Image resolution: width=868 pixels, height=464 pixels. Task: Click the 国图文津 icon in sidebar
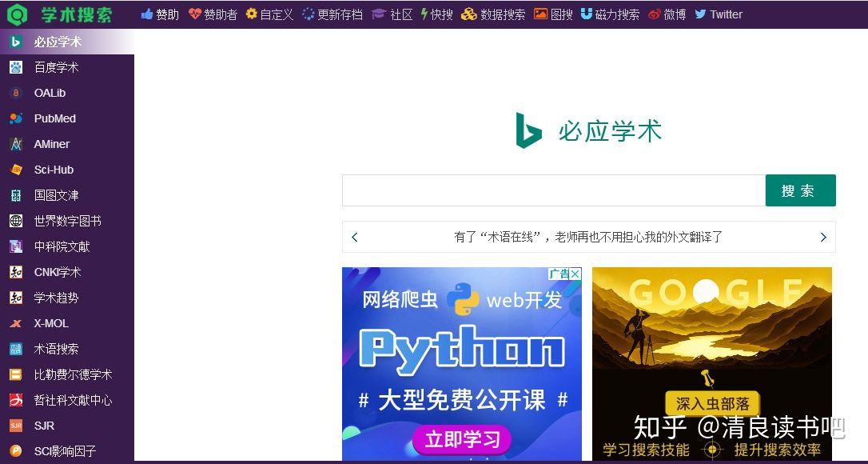[x=16, y=195]
